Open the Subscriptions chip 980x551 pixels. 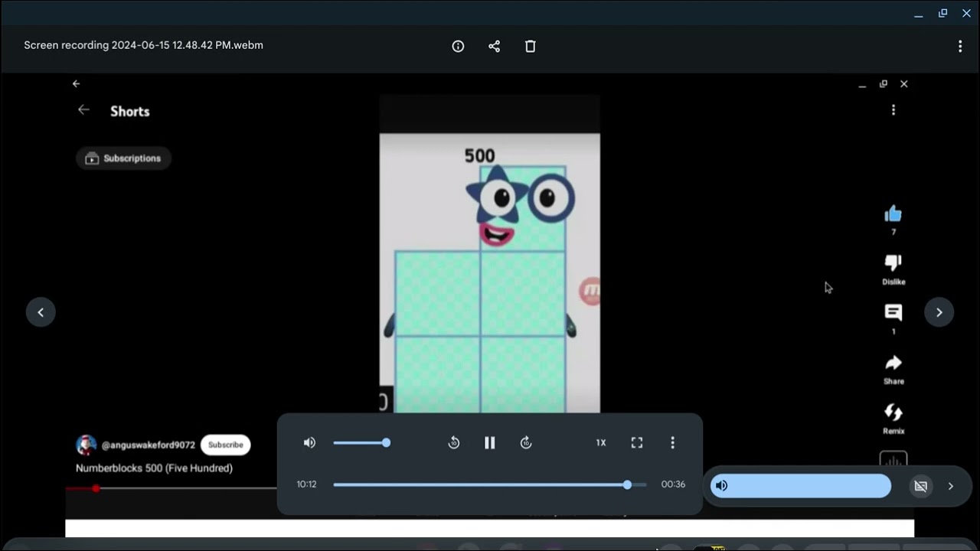click(x=123, y=158)
